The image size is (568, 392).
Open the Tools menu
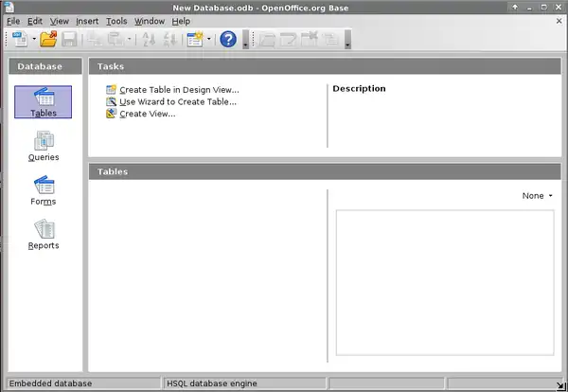116,21
